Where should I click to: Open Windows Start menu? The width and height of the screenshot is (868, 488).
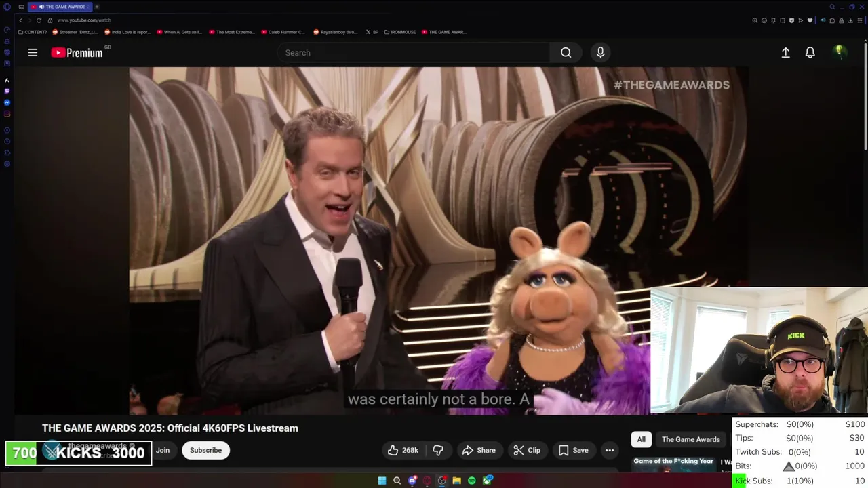coord(382,481)
